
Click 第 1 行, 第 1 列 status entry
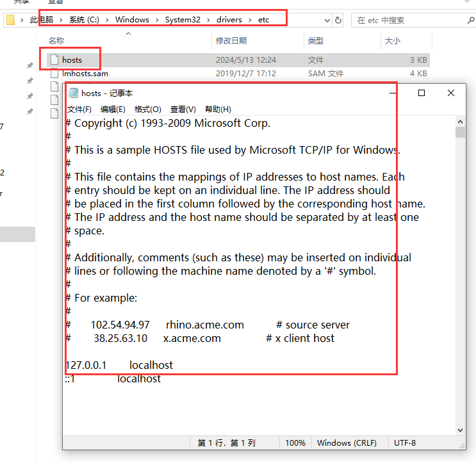click(226, 443)
